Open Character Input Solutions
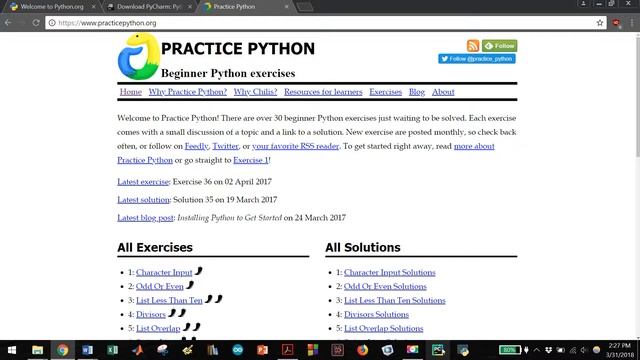This screenshot has width=640, height=360. 389,272
